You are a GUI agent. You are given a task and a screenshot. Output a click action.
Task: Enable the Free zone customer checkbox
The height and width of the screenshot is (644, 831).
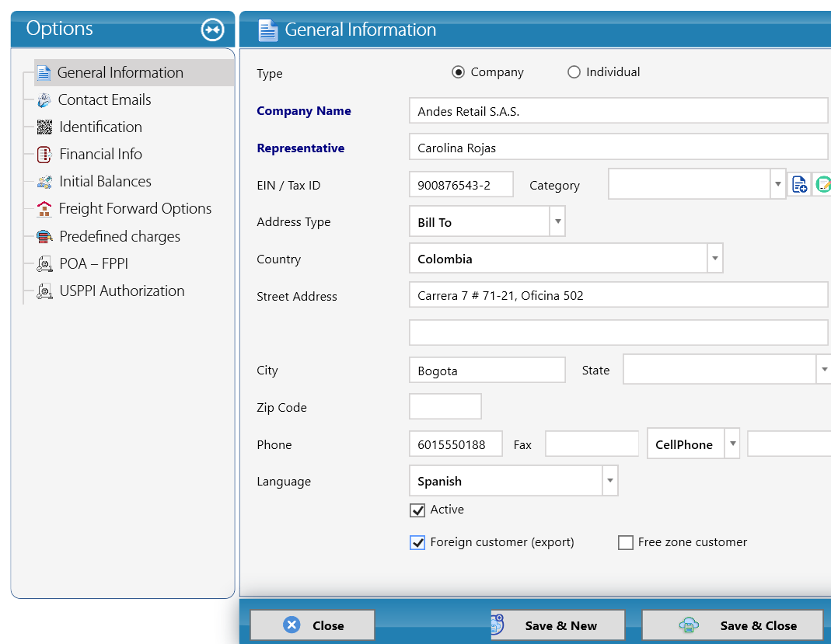click(x=625, y=543)
